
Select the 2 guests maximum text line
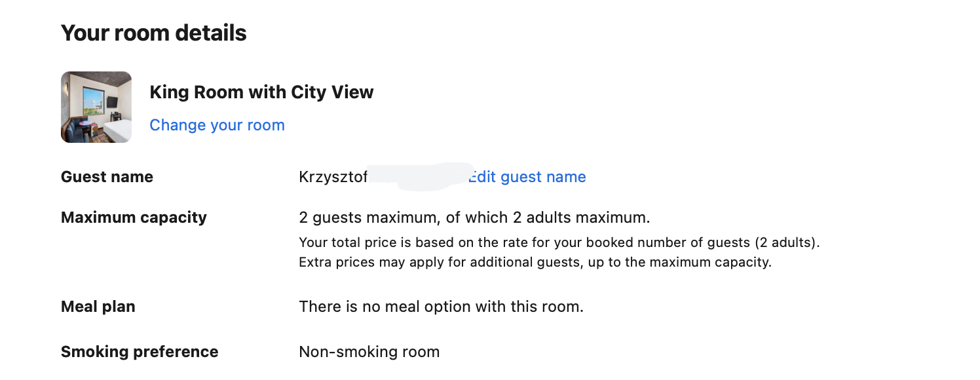click(474, 218)
